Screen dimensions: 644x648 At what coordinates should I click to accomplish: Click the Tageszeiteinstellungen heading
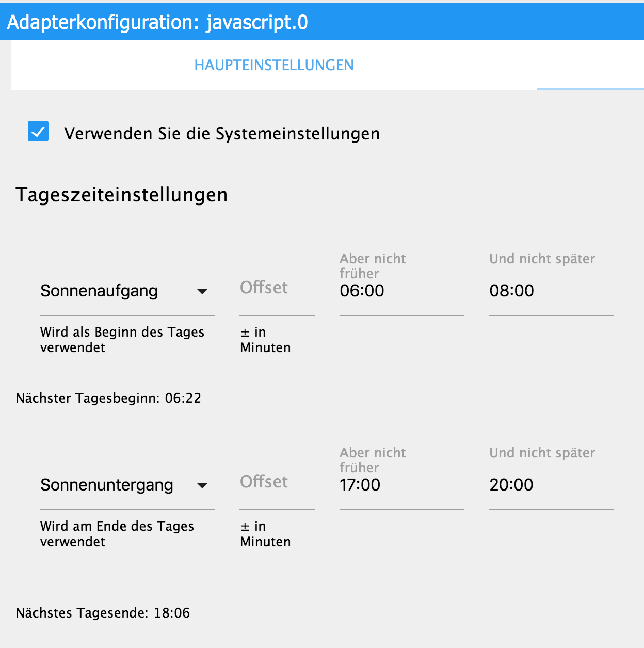coord(122,195)
